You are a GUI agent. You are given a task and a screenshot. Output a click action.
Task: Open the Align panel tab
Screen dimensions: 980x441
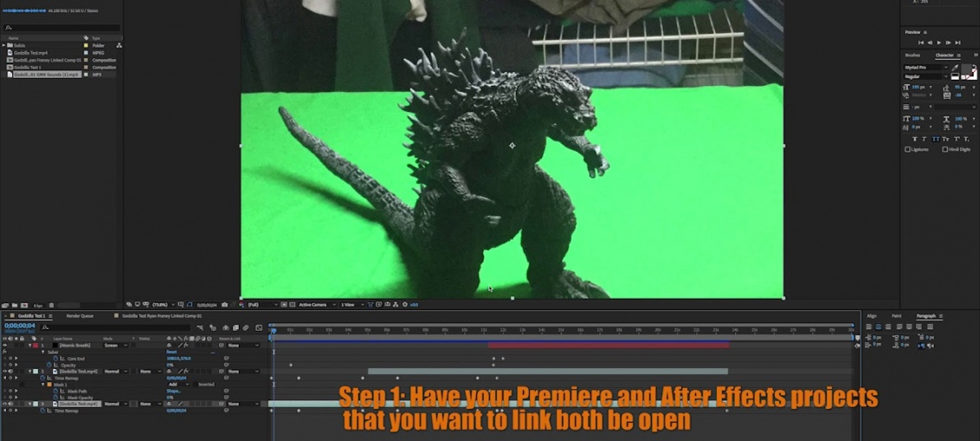pyautogui.click(x=871, y=316)
